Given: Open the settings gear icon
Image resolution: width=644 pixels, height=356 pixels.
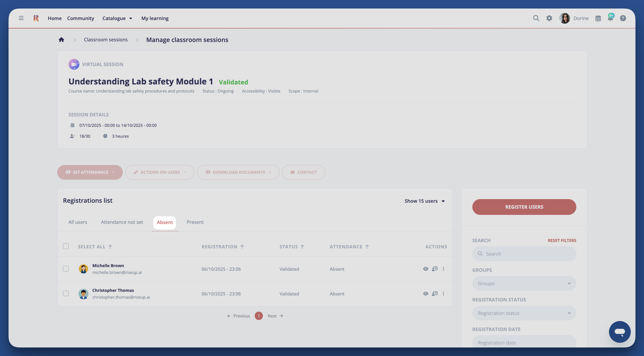Looking at the screenshot, I should [549, 18].
